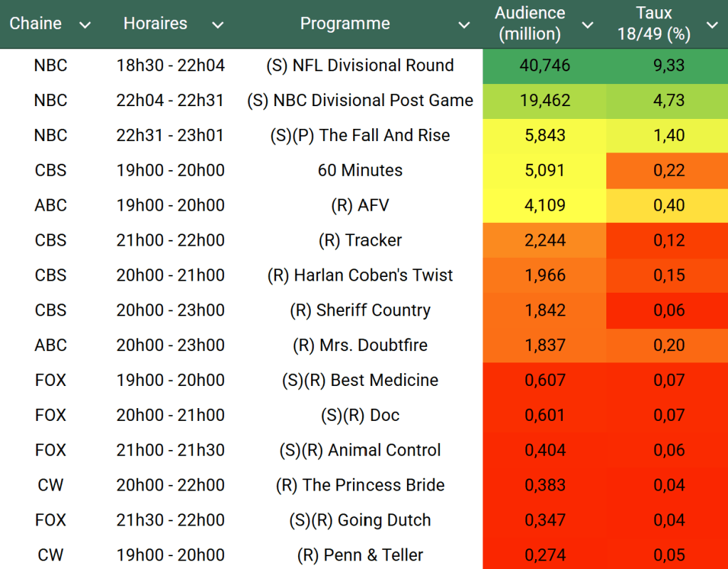
Task: Open the Programme column dropdown chevron
Action: coord(464,26)
